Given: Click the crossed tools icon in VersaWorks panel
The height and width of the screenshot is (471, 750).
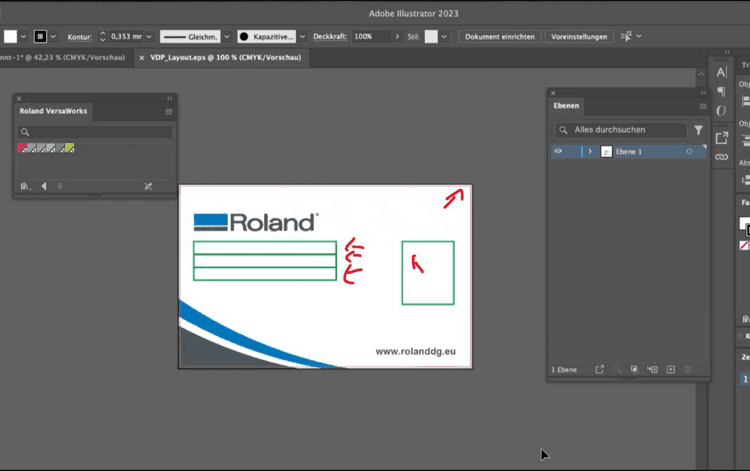Looking at the screenshot, I should (x=148, y=186).
